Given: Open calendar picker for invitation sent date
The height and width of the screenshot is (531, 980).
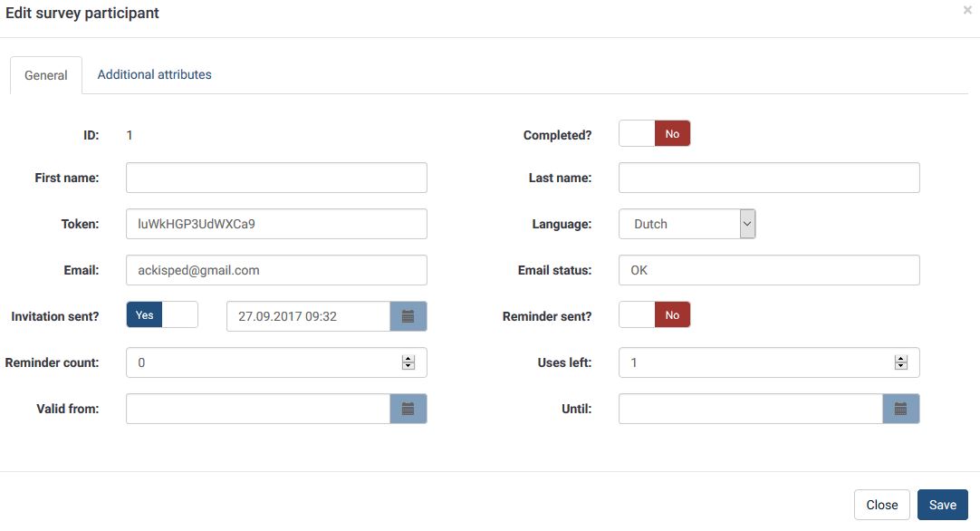Looking at the screenshot, I should [408, 316].
